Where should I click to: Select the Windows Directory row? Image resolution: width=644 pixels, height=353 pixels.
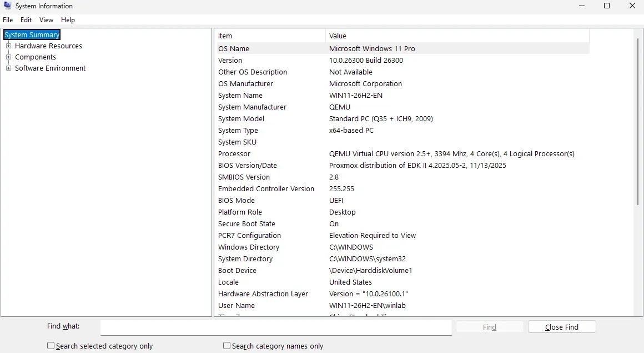coord(403,247)
